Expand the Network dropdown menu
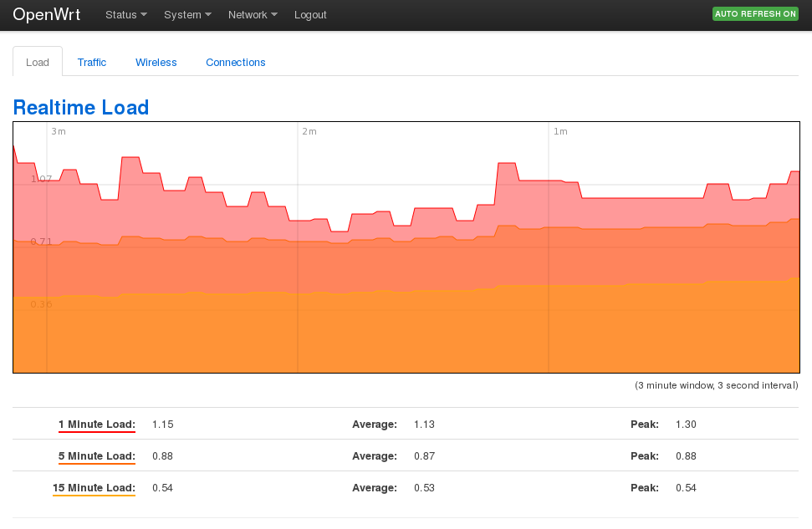The height and width of the screenshot is (529, 812). pyautogui.click(x=253, y=15)
